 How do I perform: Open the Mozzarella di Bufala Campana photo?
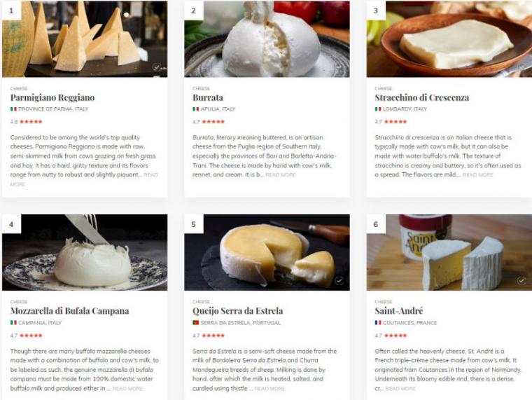click(85, 252)
